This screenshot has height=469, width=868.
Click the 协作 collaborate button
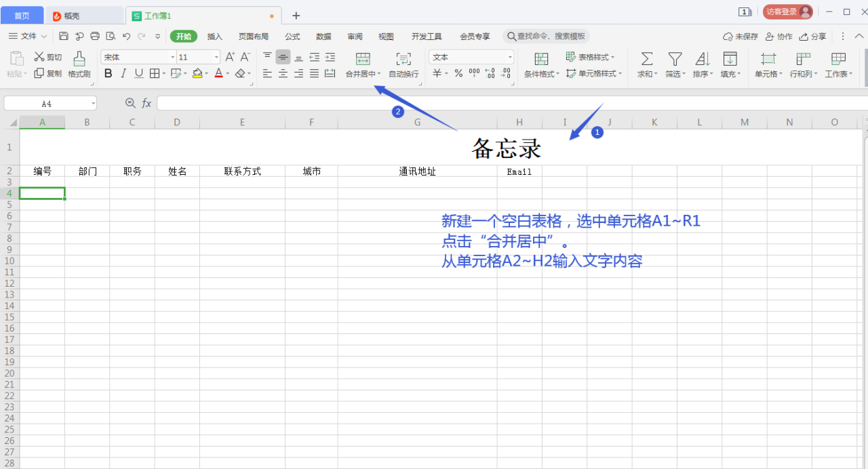click(x=778, y=37)
